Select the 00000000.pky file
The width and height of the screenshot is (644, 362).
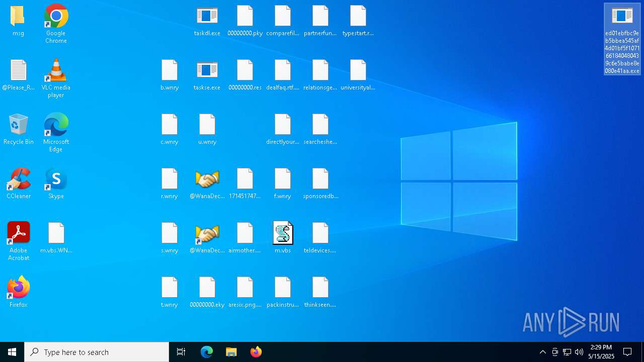245,21
